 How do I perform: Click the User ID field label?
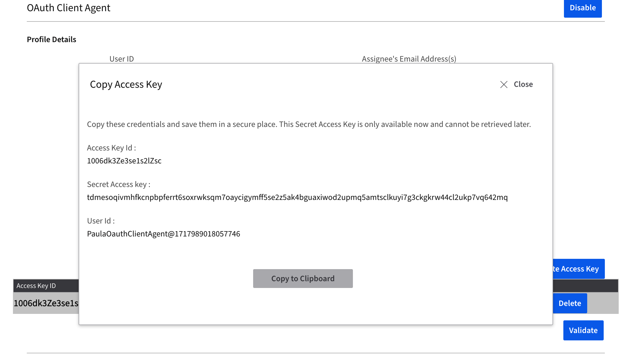(121, 59)
